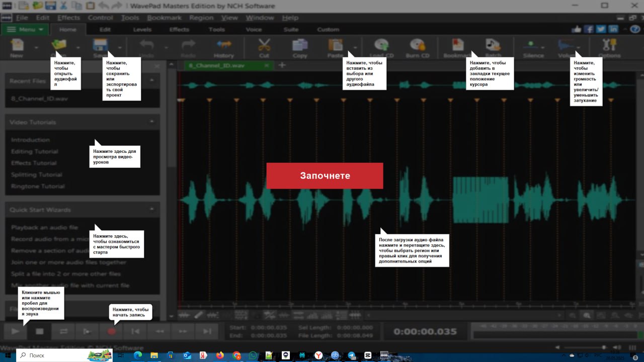Switch to the Custom ribbon tab
The height and width of the screenshot is (362, 644).
click(328, 30)
